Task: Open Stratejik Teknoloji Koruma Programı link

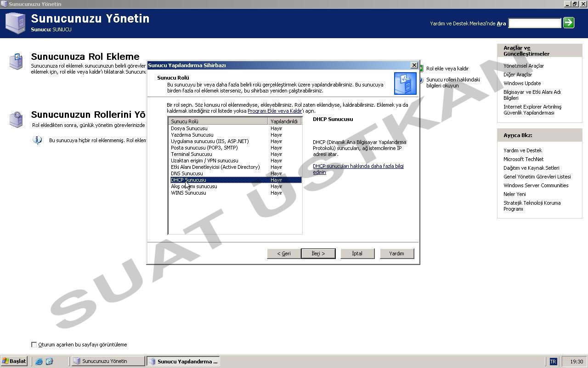Action: click(532, 206)
